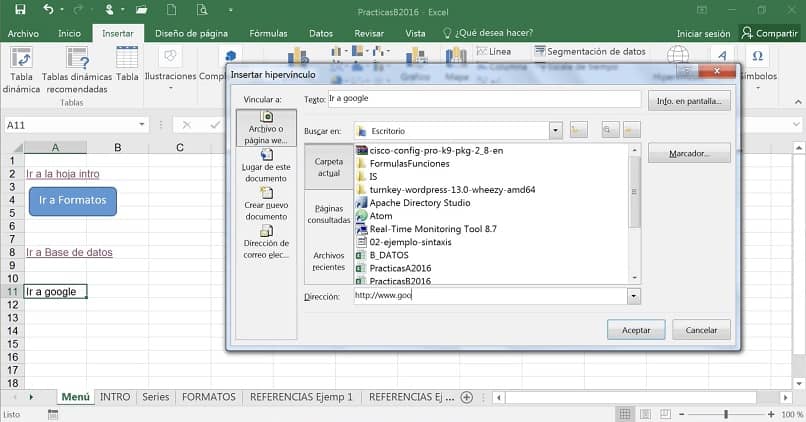Image resolution: width=806 pixels, height=422 pixels.
Task: Select the Carpeta actual tab
Action: click(329, 167)
